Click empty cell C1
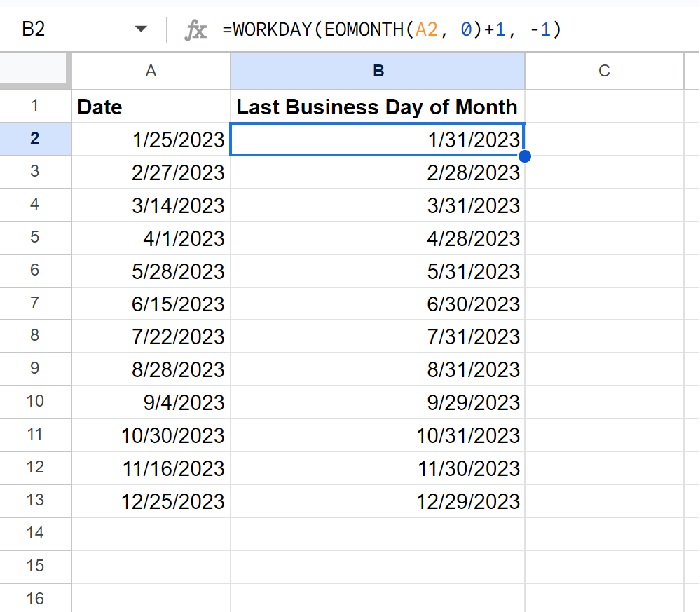The height and width of the screenshot is (612, 700). coord(604,107)
